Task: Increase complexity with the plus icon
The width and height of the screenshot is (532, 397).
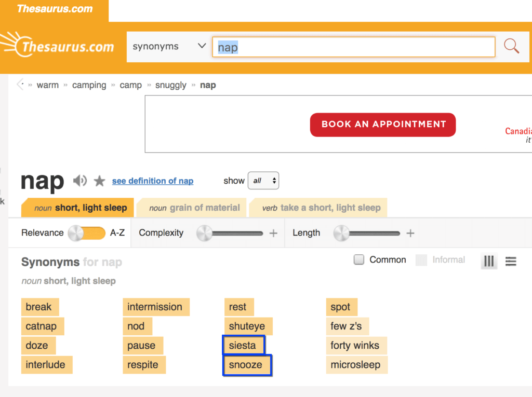Action: [x=273, y=233]
